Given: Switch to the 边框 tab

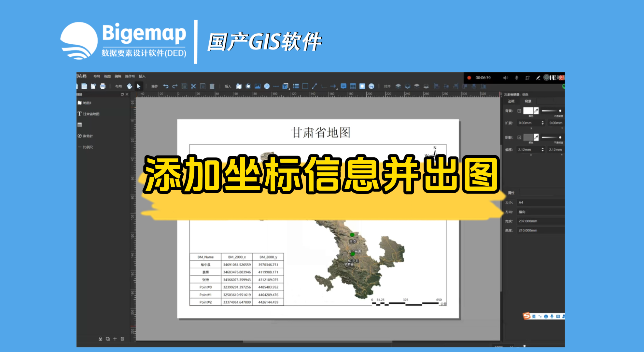Looking at the screenshot, I should pos(511,101).
